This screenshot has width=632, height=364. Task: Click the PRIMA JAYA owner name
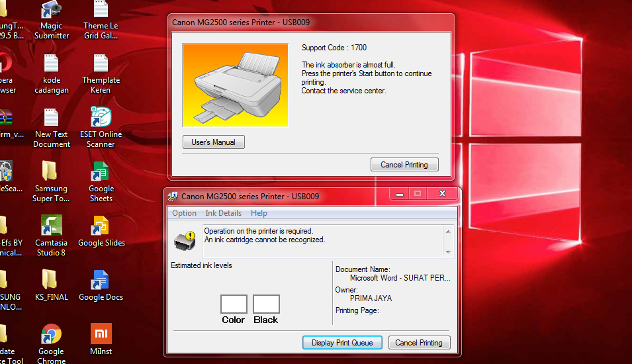pyautogui.click(x=371, y=298)
